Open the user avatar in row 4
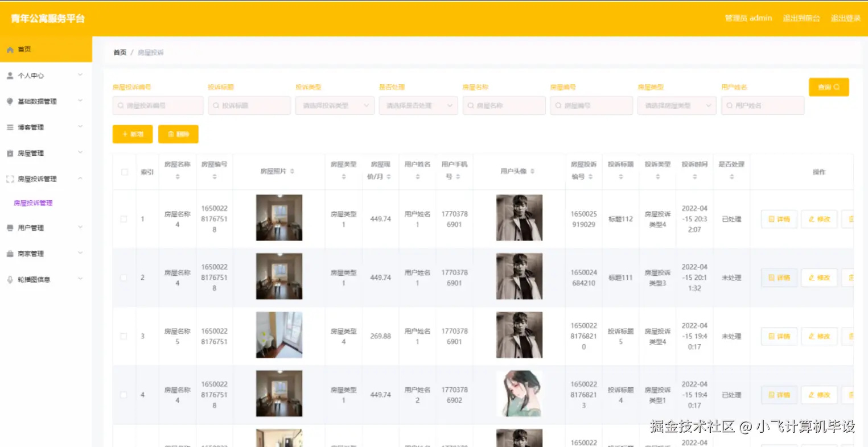This screenshot has width=868, height=447. coord(519,394)
